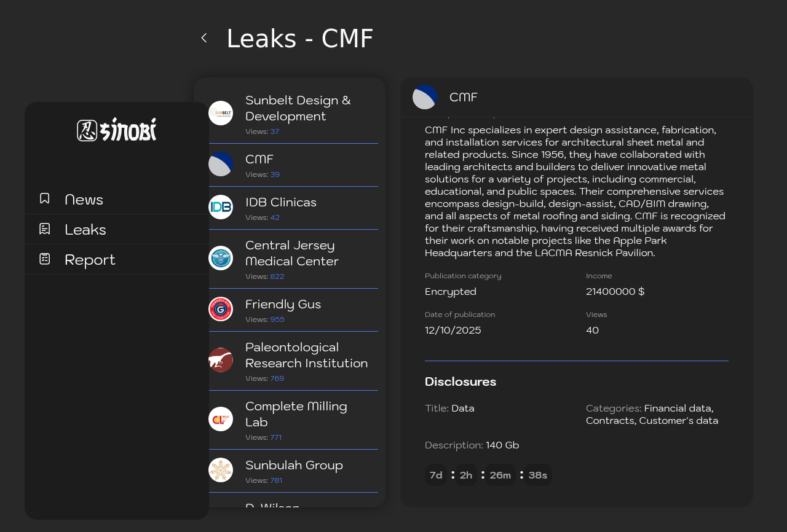Screen dimensions: 787x532
Task: Click the Central Jersey Medical Center logo
Action: 221,258
